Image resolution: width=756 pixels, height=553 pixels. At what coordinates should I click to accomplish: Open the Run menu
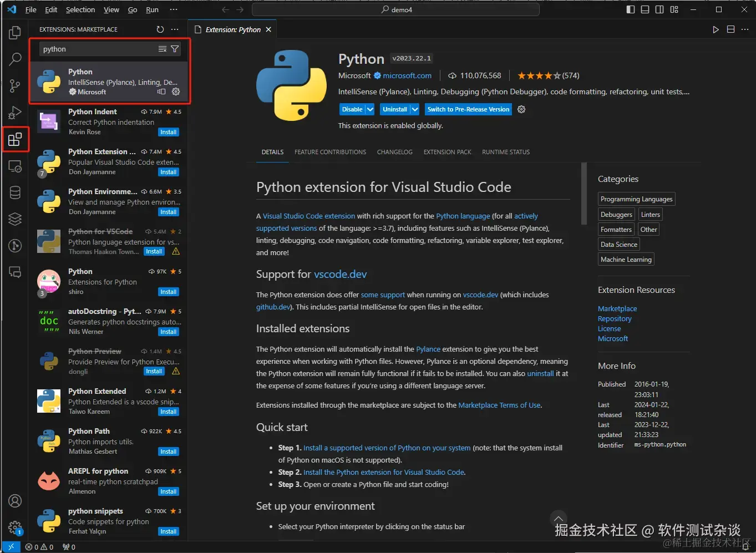152,9
